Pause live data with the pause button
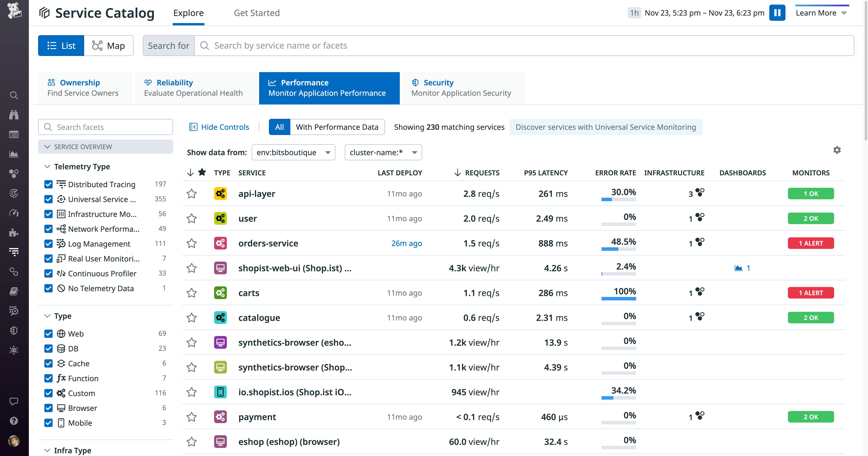The height and width of the screenshot is (456, 868). (x=777, y=13)
